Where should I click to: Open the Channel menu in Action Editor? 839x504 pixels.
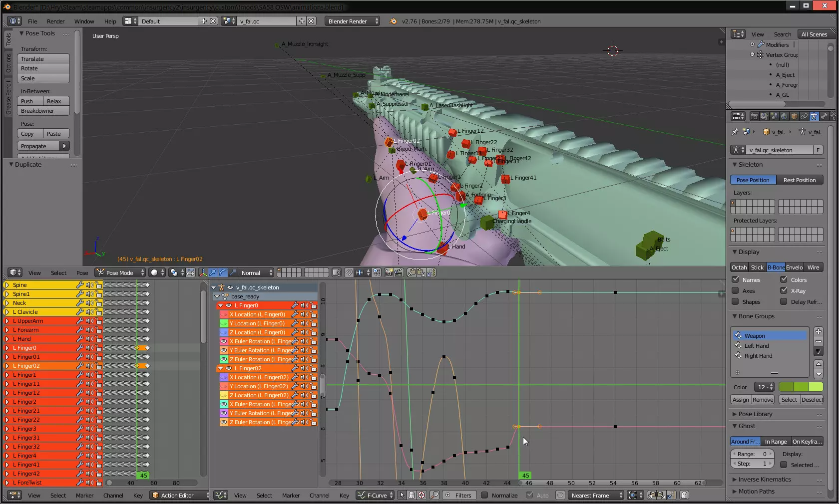click(x=113, y=496)
